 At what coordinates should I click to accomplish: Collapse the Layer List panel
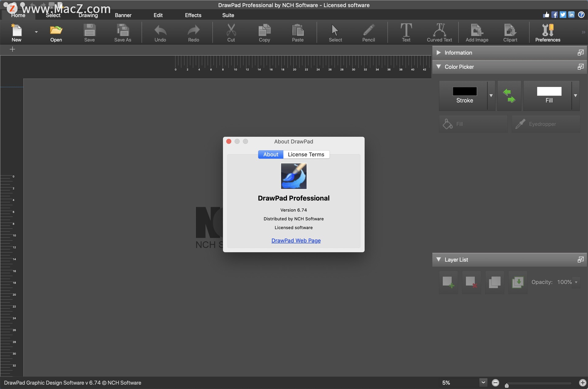(x=439, y=260)
